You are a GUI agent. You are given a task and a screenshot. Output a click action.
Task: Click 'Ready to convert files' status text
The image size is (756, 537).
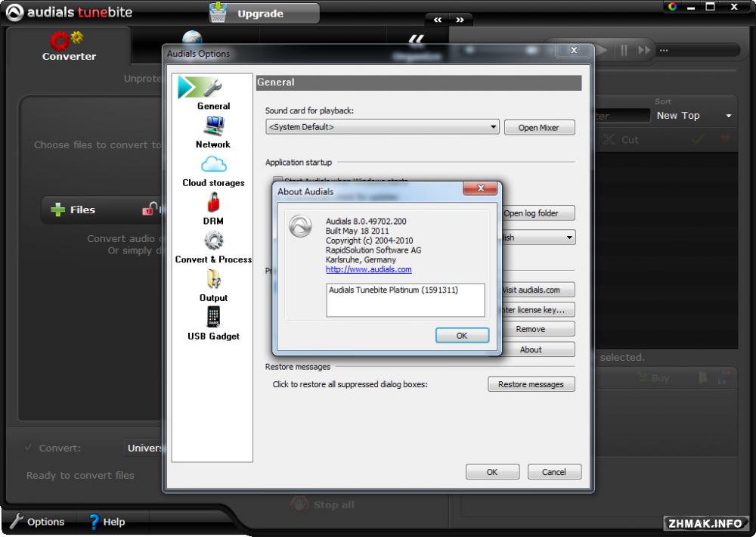tap(80, 475)
